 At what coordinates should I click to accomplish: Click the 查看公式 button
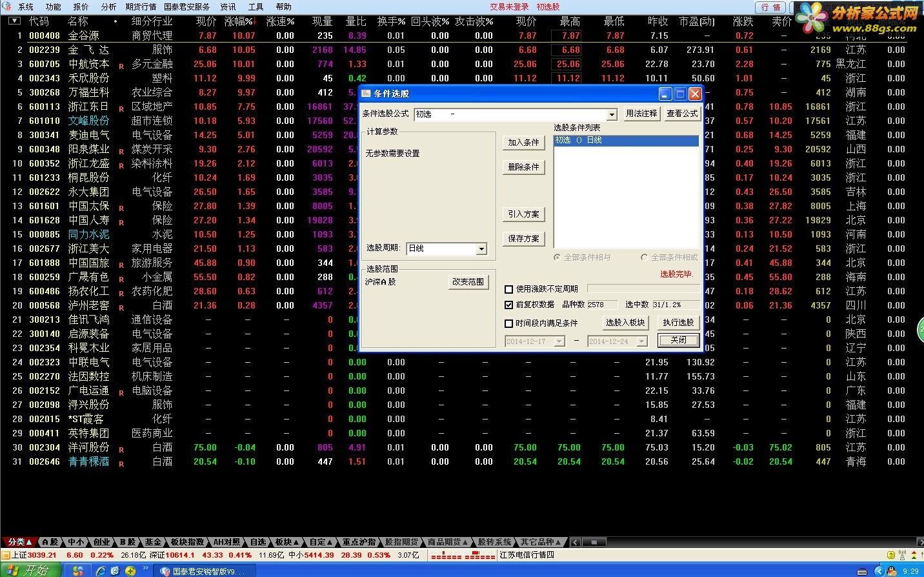pyautogui.click(x=682, y=113)
